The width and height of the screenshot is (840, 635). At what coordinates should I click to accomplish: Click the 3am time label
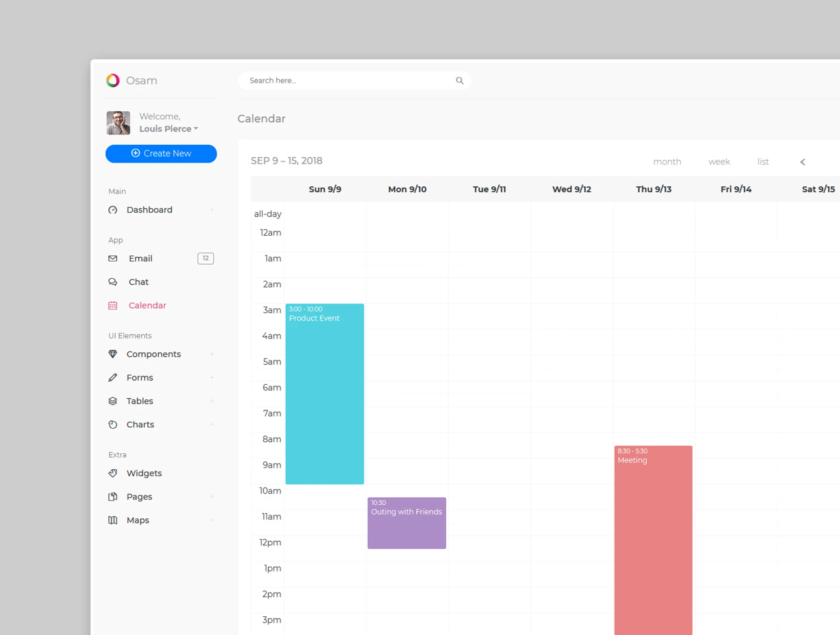click(x=272, y=310)
